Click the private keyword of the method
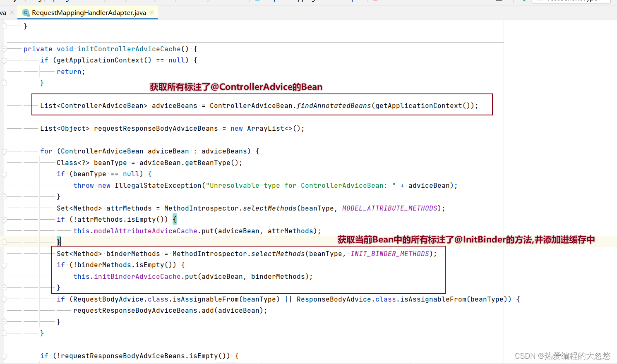 [38, 49]
